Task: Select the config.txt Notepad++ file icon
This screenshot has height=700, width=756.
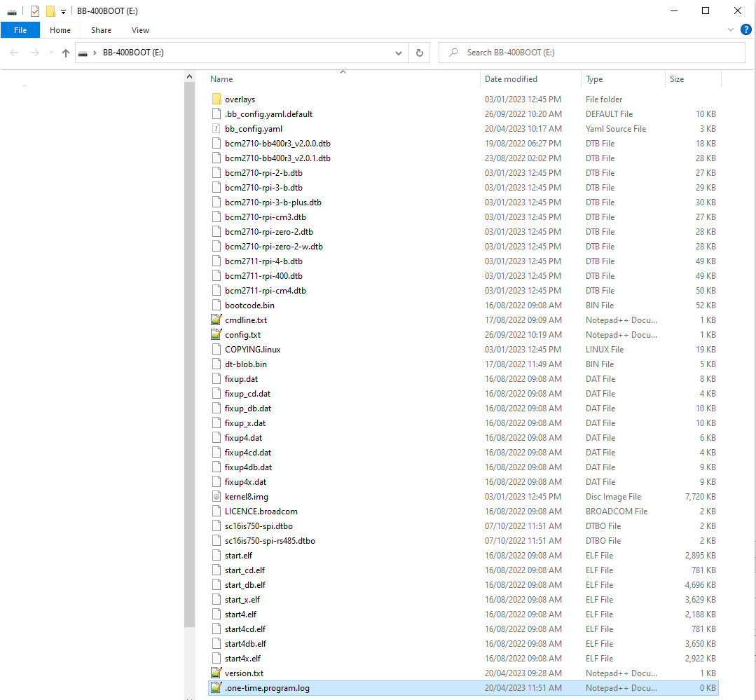Action: 217,335
